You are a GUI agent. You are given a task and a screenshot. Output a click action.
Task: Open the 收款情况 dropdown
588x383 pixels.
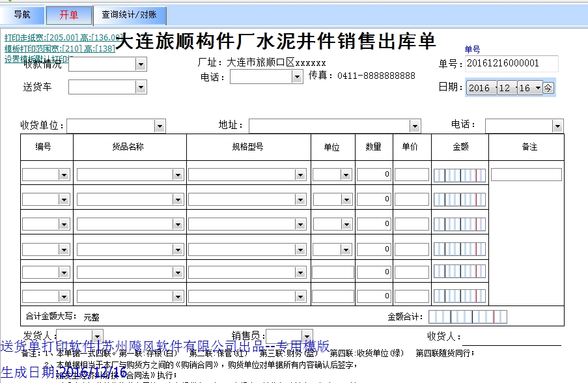point(141,64)
